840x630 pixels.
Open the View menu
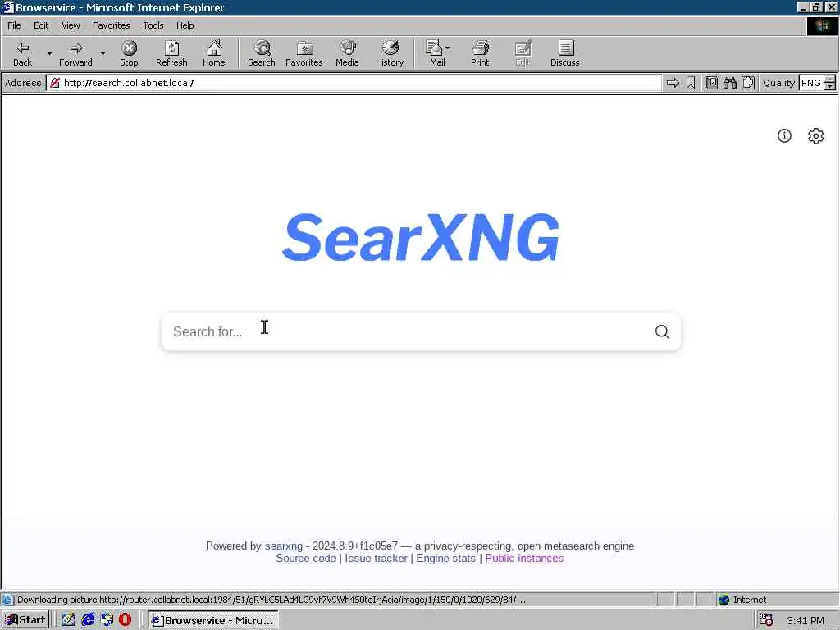click(71, 25)
